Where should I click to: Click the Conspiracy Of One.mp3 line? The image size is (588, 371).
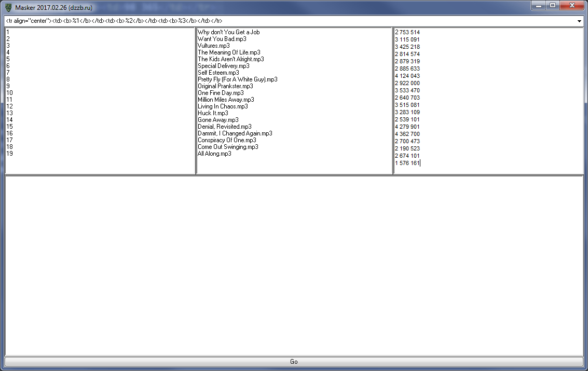point(227,140)
